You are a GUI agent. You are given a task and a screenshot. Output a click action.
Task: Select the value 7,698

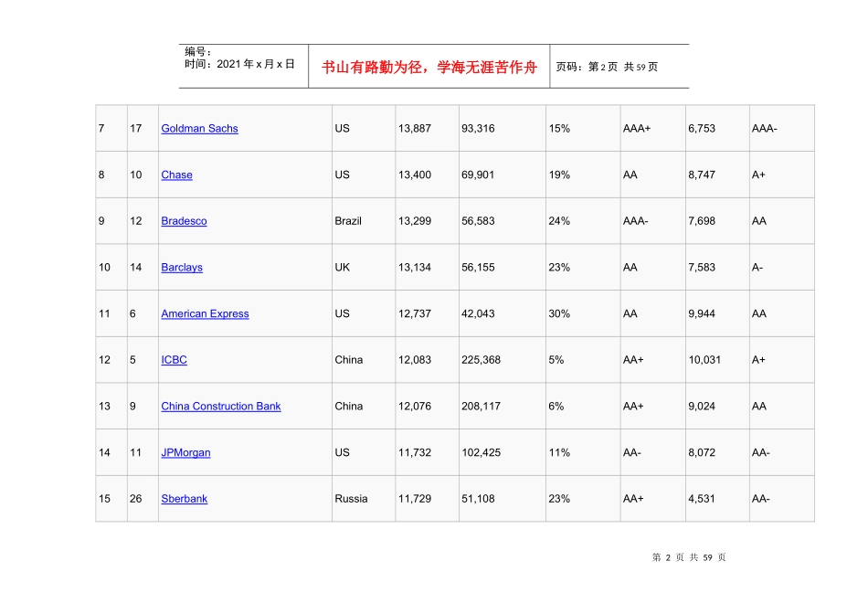pyautogui.click(x=702, y=221)
